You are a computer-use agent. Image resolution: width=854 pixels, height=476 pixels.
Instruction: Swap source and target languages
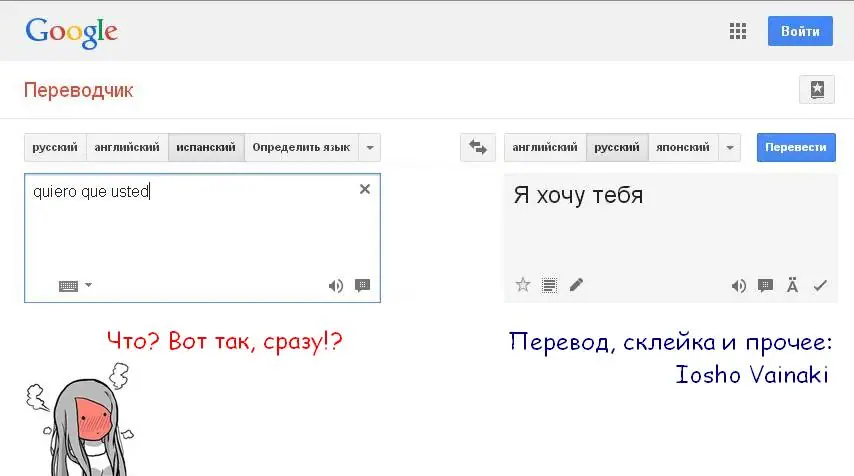(x=477, y=148)
